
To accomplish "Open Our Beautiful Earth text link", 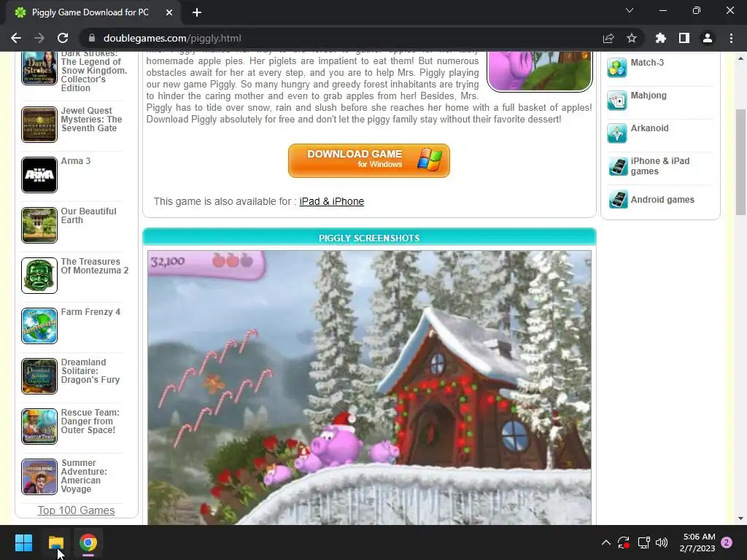I will pyautogui.click(x=88, y=216).
